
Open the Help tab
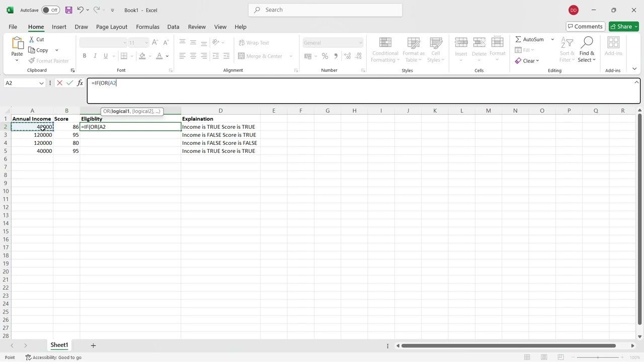pos(240,27)
